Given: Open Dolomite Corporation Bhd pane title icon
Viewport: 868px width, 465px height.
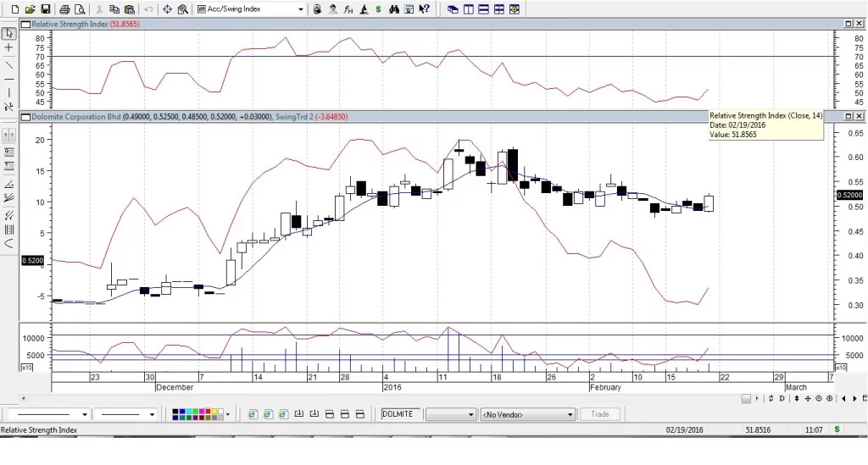Looking at the screenshot, I should click(25, 117).
